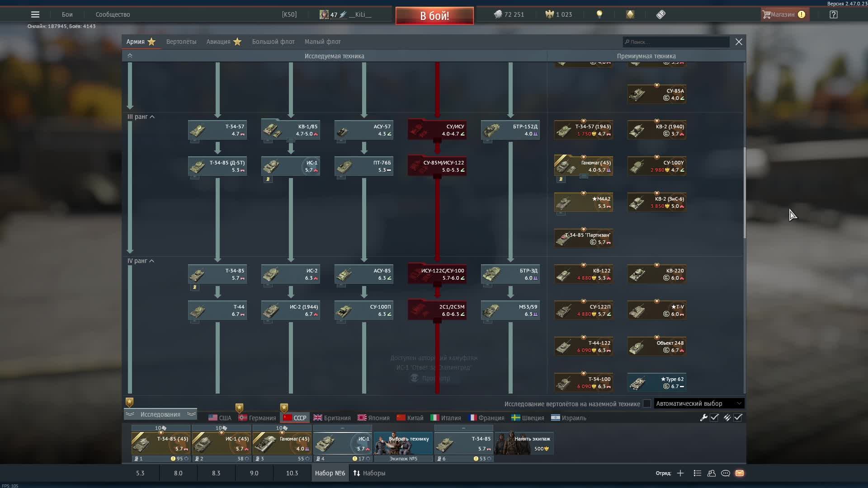Select the КВ-1/85 vehicle group

click(291, 130)
